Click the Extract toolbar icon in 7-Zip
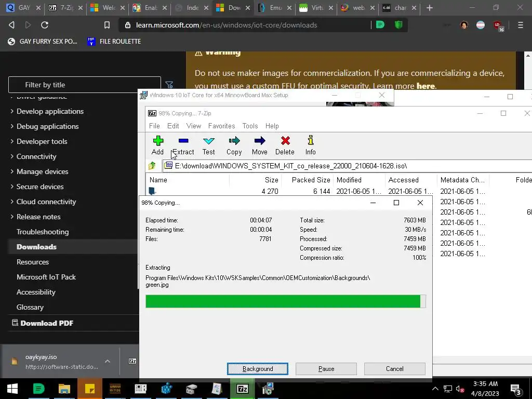The height and width of the screenshot is (399, 532). [x=183, y=141]
